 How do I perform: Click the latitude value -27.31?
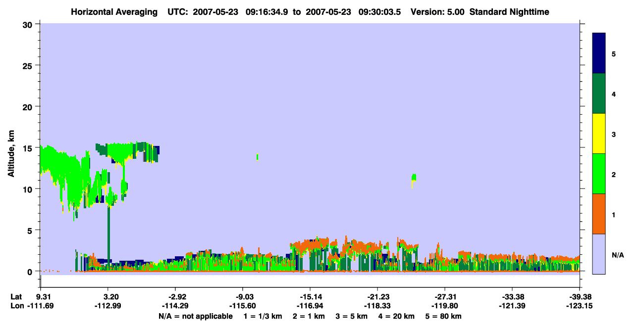click(445, 297)
